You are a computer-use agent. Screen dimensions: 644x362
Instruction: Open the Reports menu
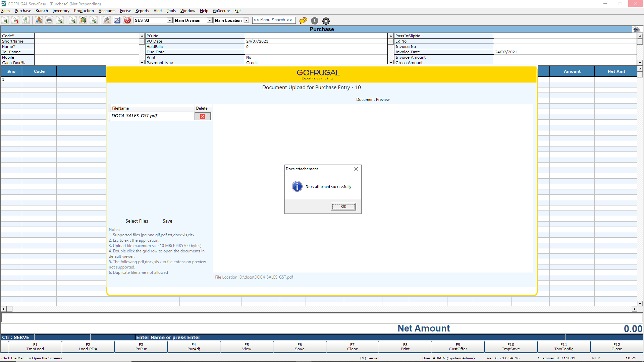click(x=142, y=11)
